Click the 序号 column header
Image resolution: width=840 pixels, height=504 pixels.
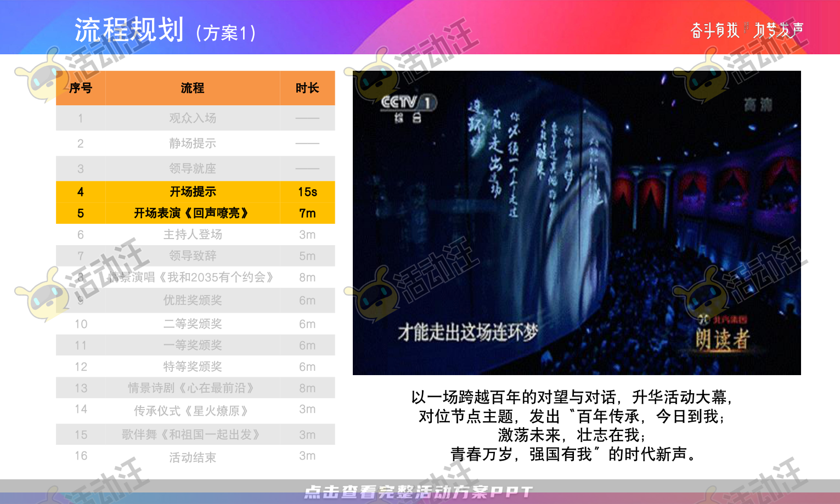81,88
